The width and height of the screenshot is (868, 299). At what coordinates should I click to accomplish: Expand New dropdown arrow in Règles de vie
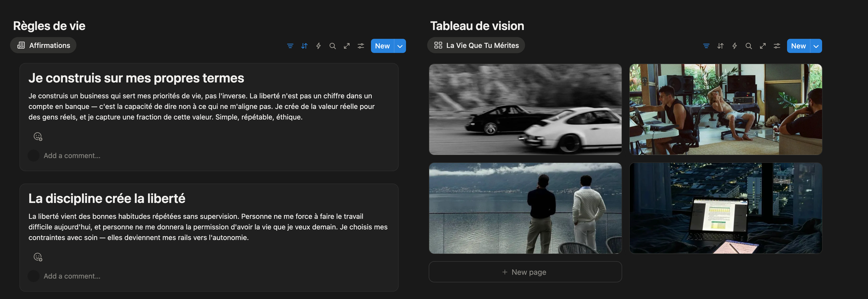click(x=400, y=46)
